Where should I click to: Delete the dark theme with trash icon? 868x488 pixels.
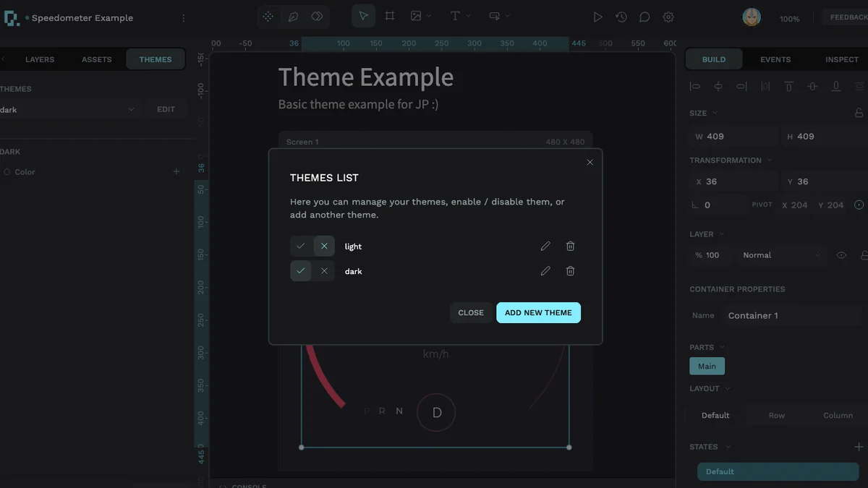(570, 271)
